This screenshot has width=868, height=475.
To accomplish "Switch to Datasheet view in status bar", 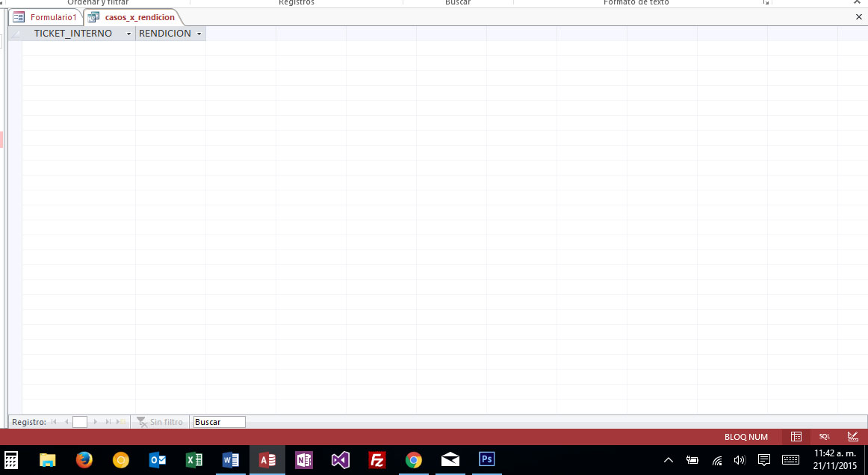I will point(796,437).
